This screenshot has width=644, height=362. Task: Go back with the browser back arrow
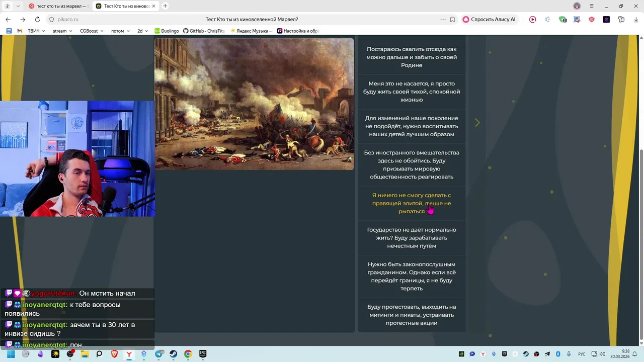(x=8, y=19)
